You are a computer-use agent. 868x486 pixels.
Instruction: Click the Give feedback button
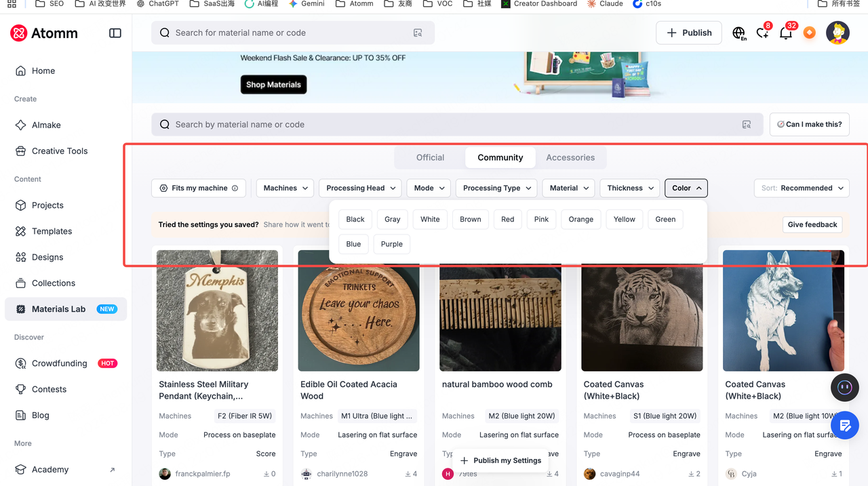tap(812, 225)
